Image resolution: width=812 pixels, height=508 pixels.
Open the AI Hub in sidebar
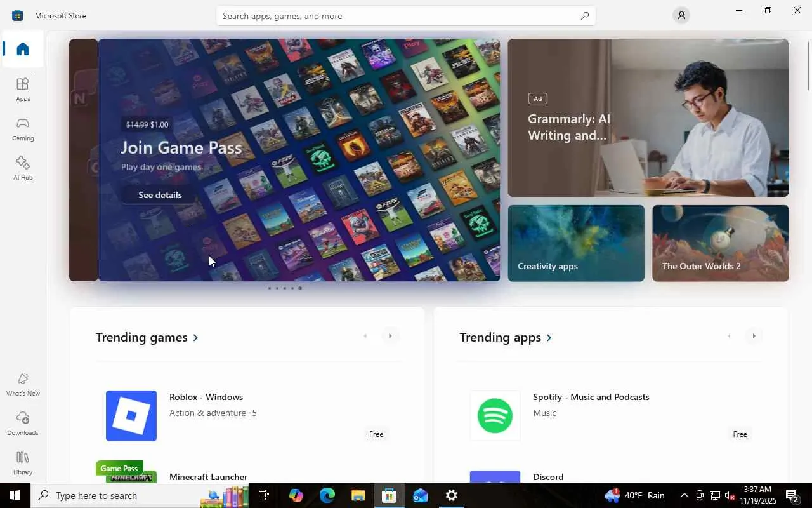23,168
